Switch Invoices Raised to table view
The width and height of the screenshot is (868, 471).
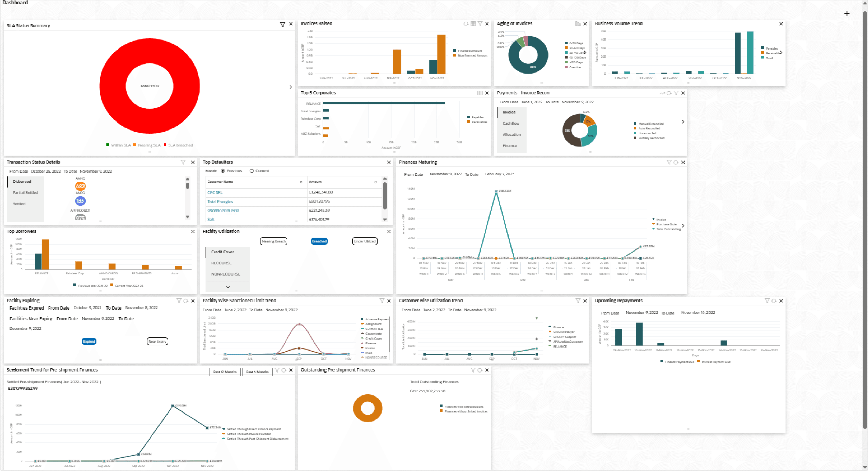coord(473,24)
